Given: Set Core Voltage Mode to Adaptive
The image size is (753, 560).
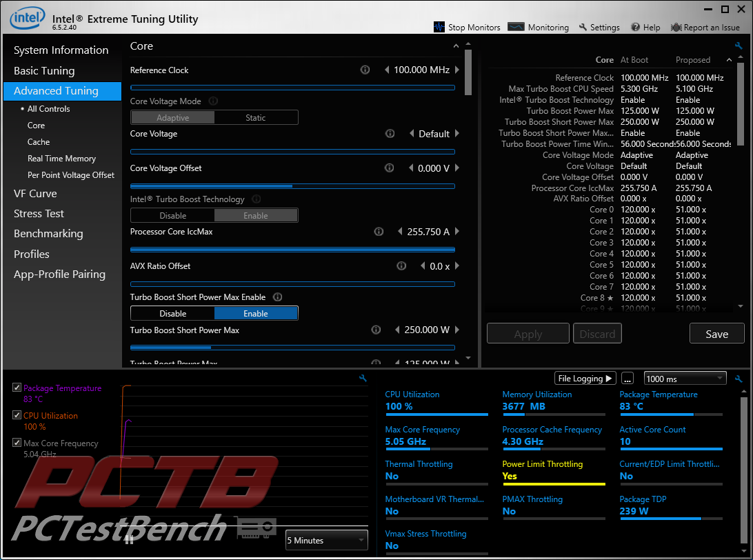Looking at the screenshot, I should coord(173,118).
